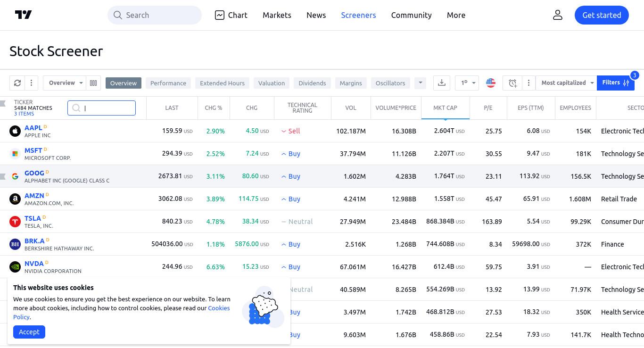Image resolution: width=644 pixels, height=348 pixels.
Task: Click the Apple logo next to AAPL
Action: pos(15,131)
